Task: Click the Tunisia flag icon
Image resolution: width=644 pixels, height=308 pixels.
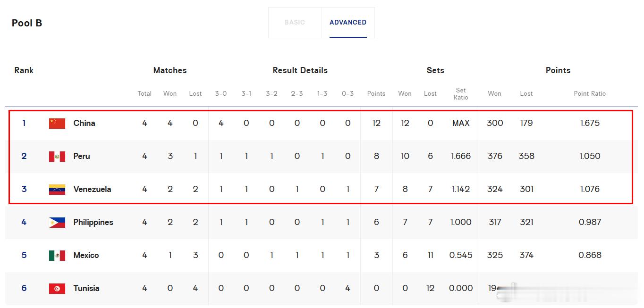Action: pos(57,289)
